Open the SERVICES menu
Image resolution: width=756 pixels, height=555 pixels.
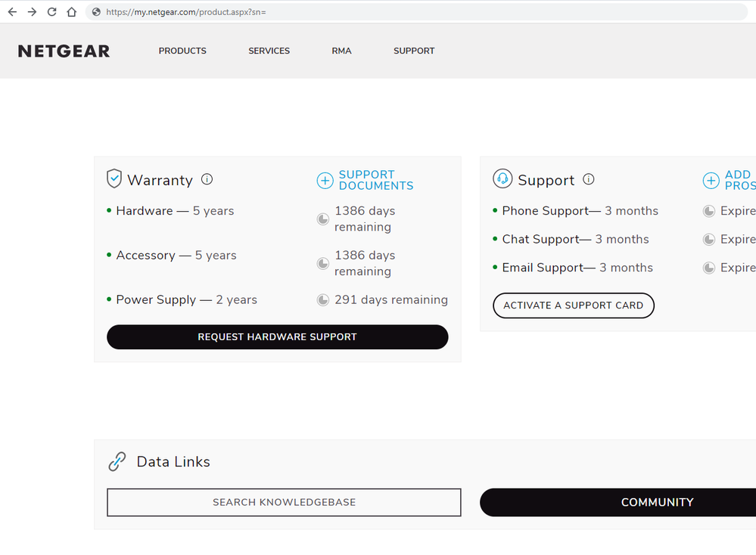coord(269,51)
